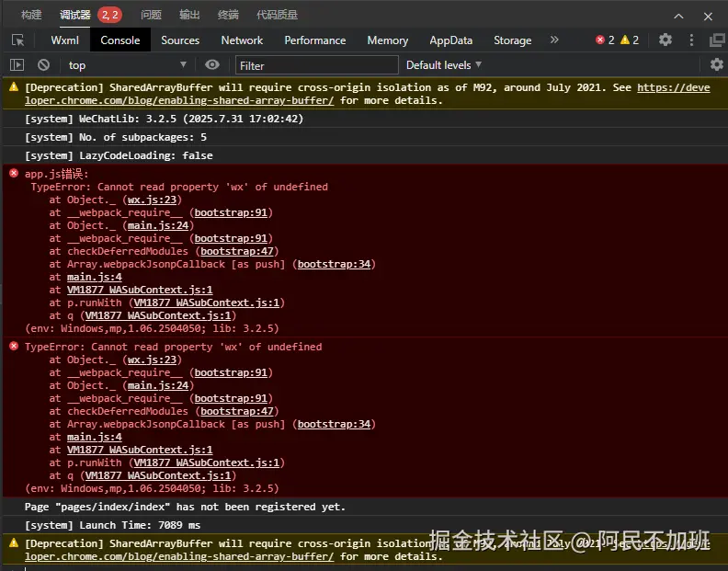This screenshot has height=571, width=728.
Task: Activate the element inspector picker icon
Action: [x=17, y=40]
